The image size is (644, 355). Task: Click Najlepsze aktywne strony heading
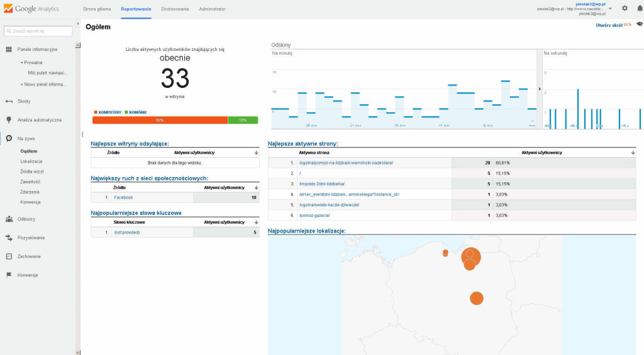point(303,144)
